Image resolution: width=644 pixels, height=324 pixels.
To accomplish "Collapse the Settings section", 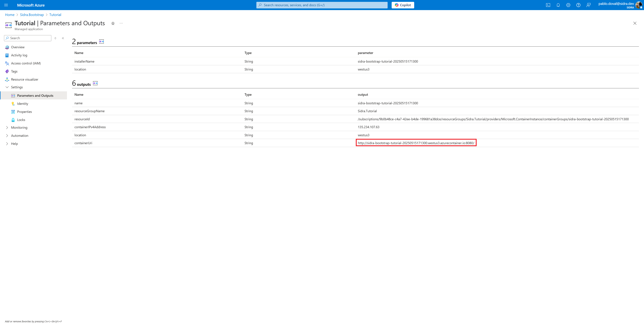I will (7, 87).
